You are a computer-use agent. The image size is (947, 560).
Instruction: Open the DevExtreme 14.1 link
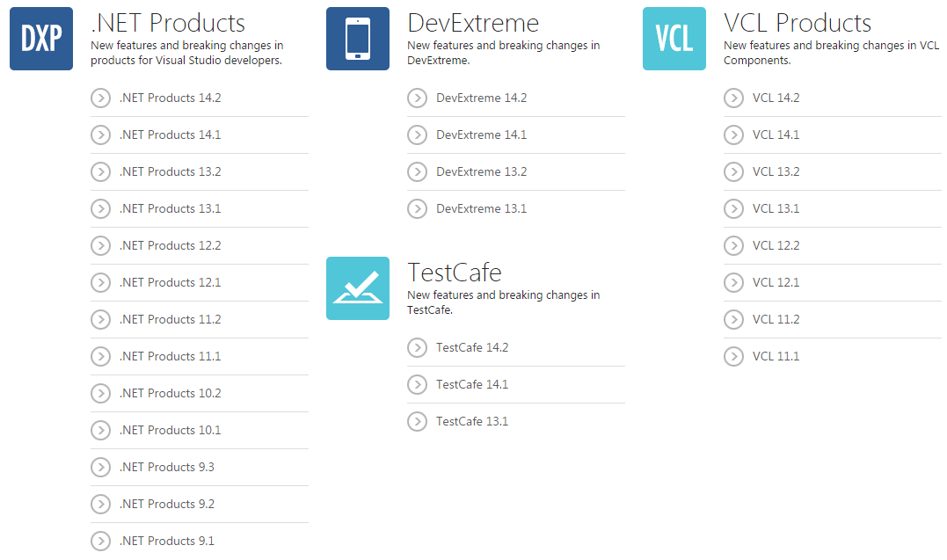coord(481,135)
